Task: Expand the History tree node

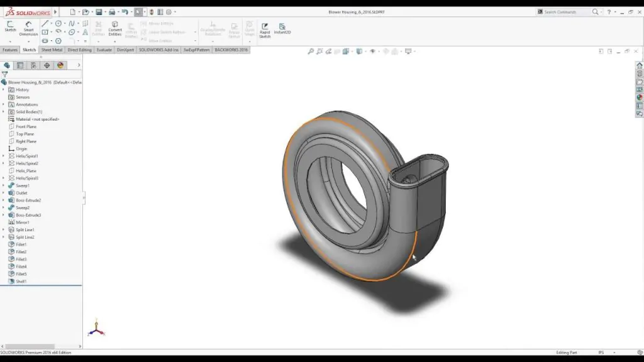Action: 3,89
